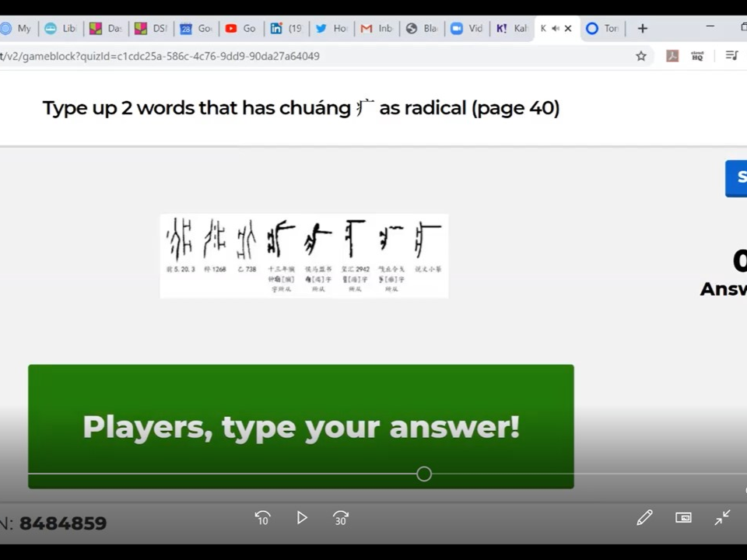Viewport: 747px width, 560px height.
Task: Close the active Kahoot tab
Action: tap(568, 29)
